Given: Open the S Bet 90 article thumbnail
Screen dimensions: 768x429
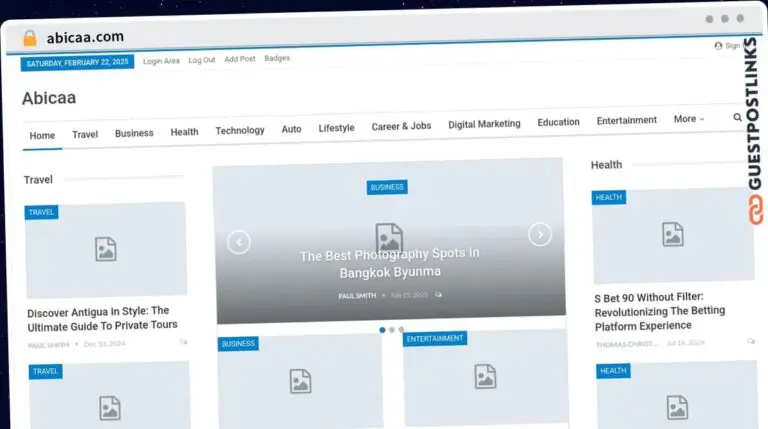Looking at the screenshot, I should coord(672,235).
